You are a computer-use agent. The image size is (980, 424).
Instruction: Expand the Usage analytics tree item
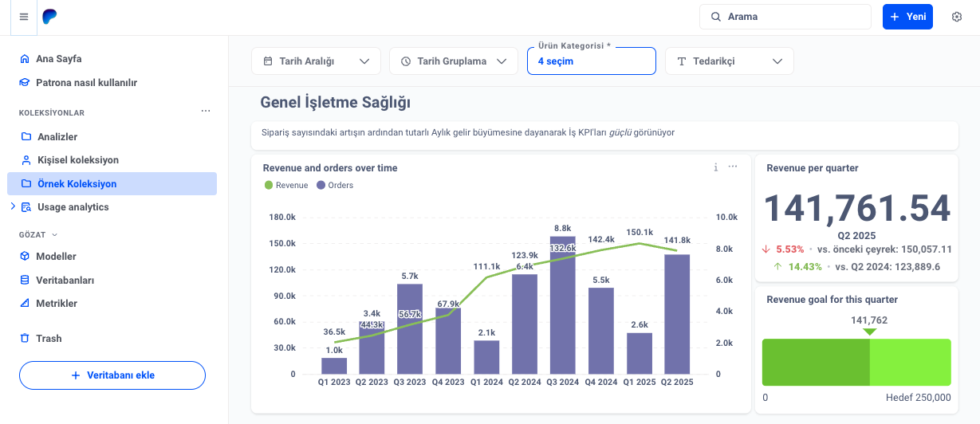pos(13,206)
